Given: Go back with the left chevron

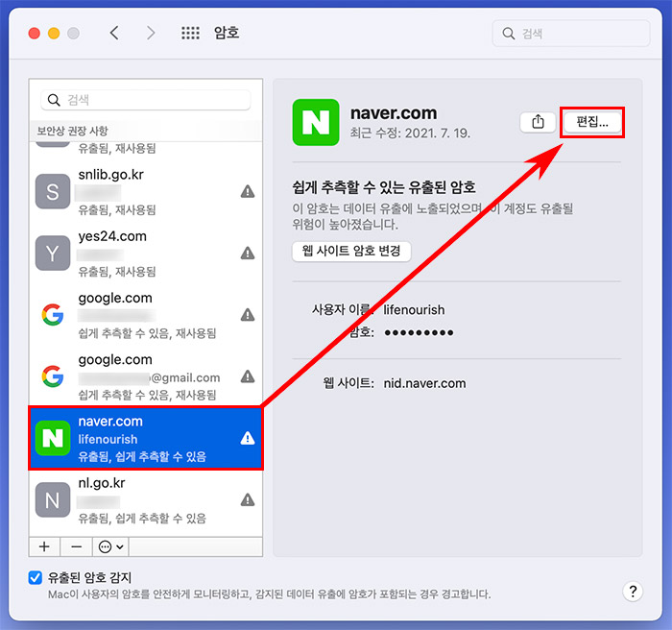Looking at the screenshot, I should 114,33.
